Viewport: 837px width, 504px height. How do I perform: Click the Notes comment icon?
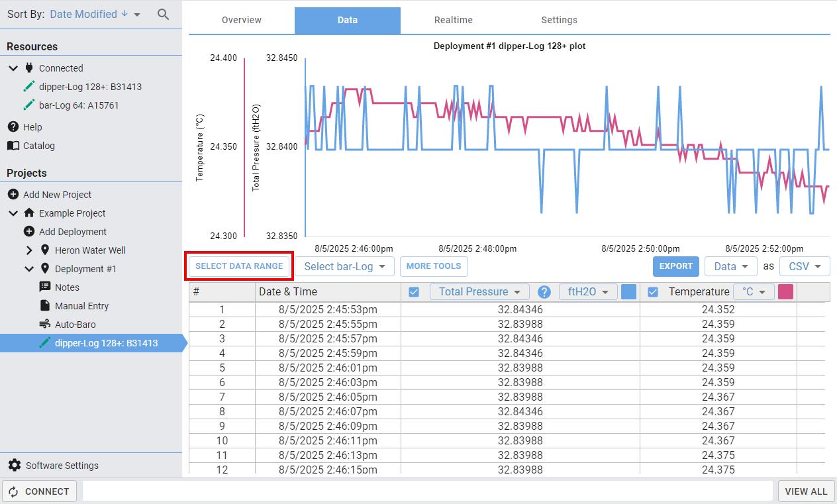click(44, 287)
